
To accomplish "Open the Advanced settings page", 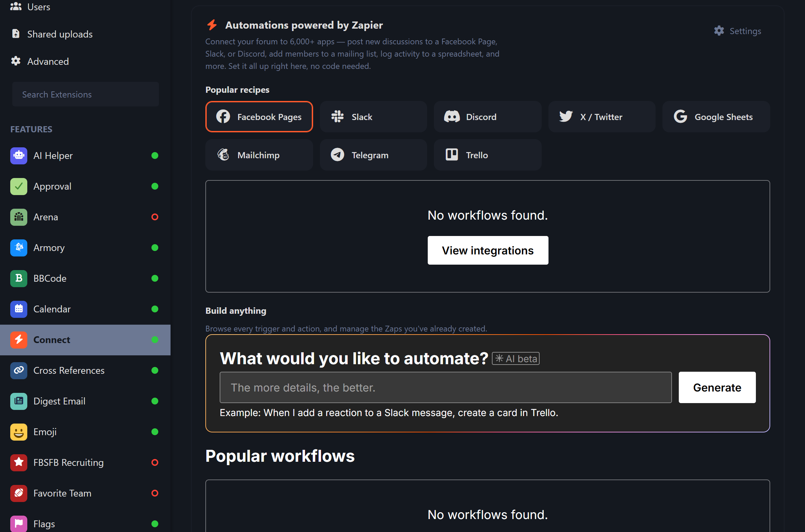I will point(48,61).
